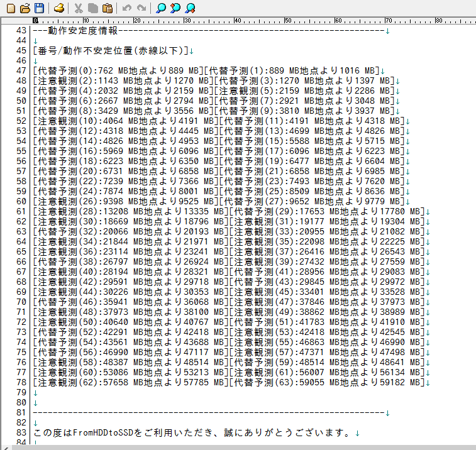The image size is (476, 450).
Task: Click entry 代替予測(6):2667 MB地点より2794 MB
Action: (123, 101)
